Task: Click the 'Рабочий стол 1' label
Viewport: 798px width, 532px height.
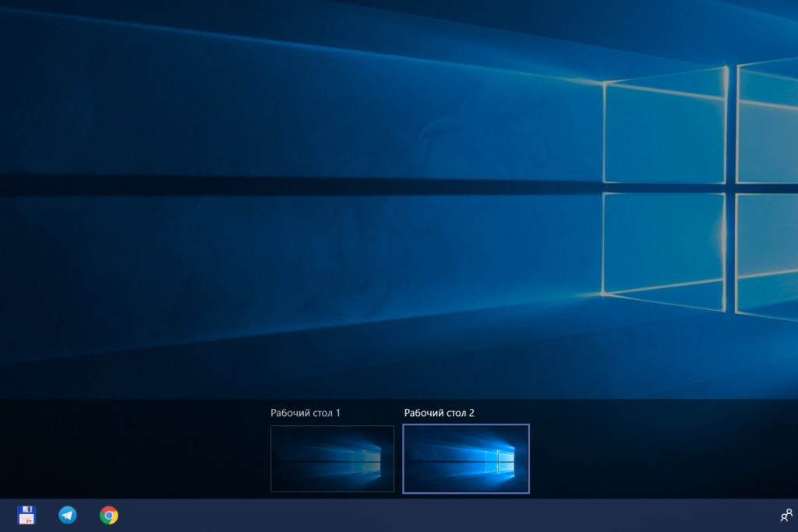Action: click(x=305, y=413)
